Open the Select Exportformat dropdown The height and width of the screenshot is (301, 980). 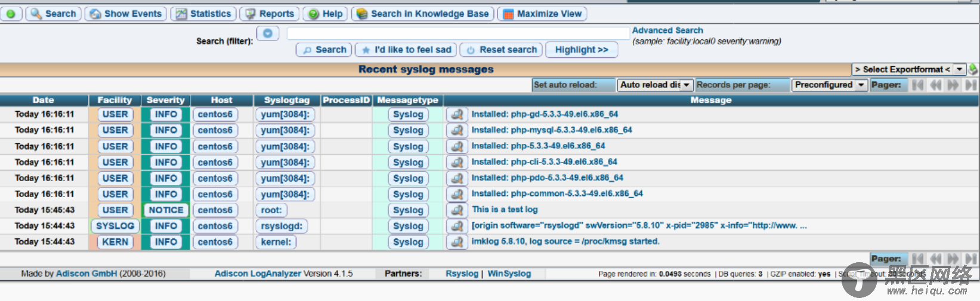(908, 69)
